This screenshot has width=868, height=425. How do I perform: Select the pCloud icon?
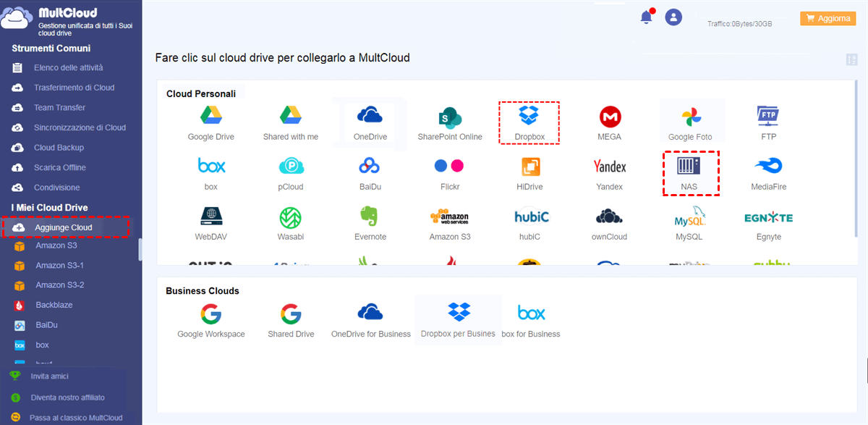click(291, 167)
